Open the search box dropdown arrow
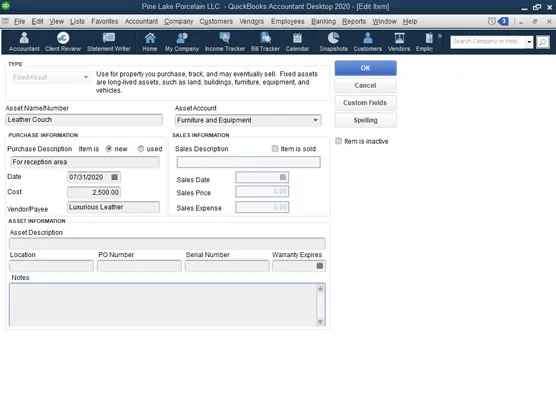The width and height of the screenshot is (556, 416). click(529, 42)
